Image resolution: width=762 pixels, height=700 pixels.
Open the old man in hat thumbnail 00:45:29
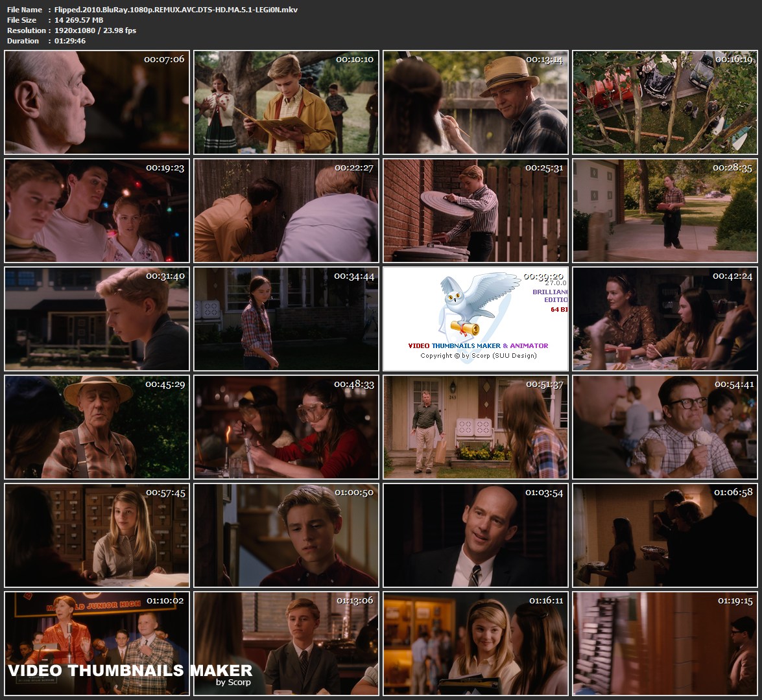(x=97, y=426)
